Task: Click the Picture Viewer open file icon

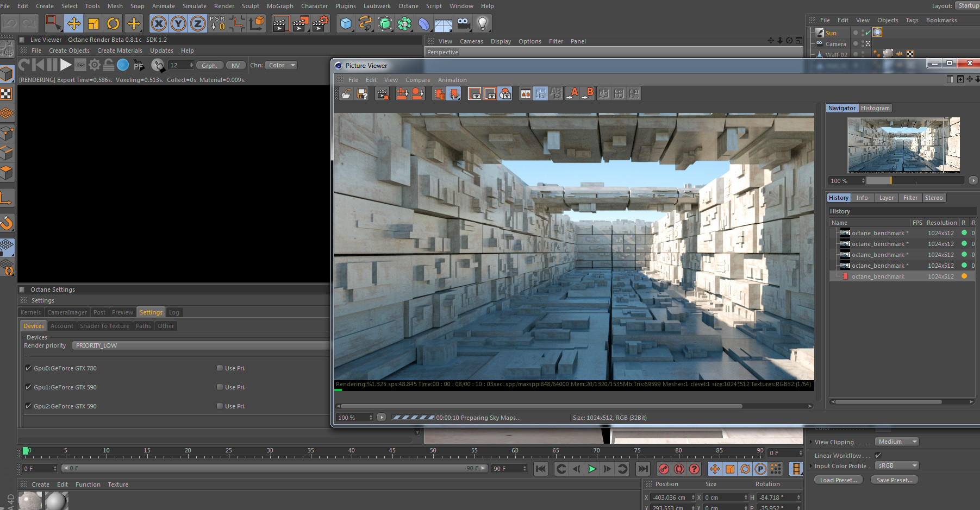Action: click(346, 94)
